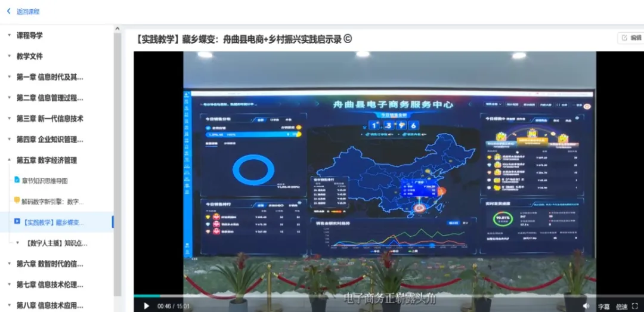Collapse the 第五章 数字经济管理 chapter
The width and height of the screenshot is (644, 312).
(x=9, y=160)
